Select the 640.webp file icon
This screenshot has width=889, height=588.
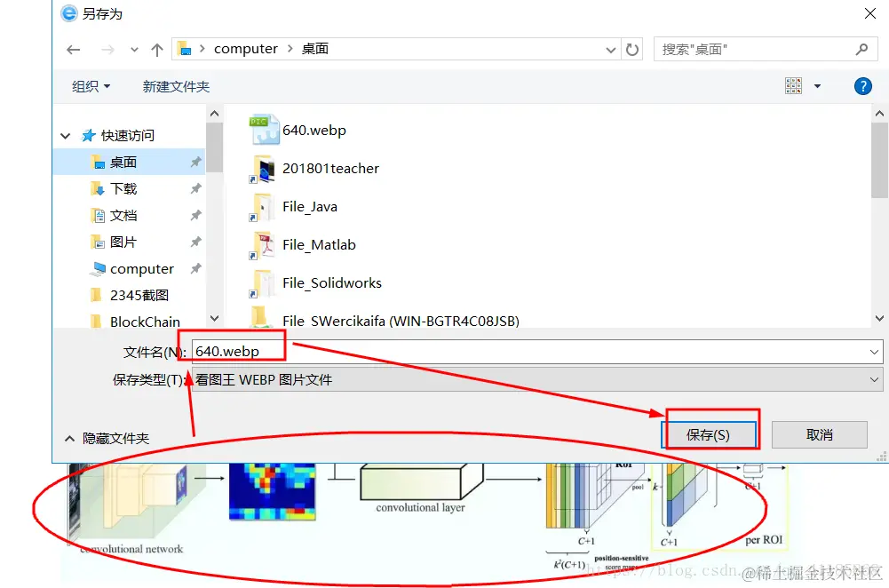pyautogui.click(x=264, y=130)
